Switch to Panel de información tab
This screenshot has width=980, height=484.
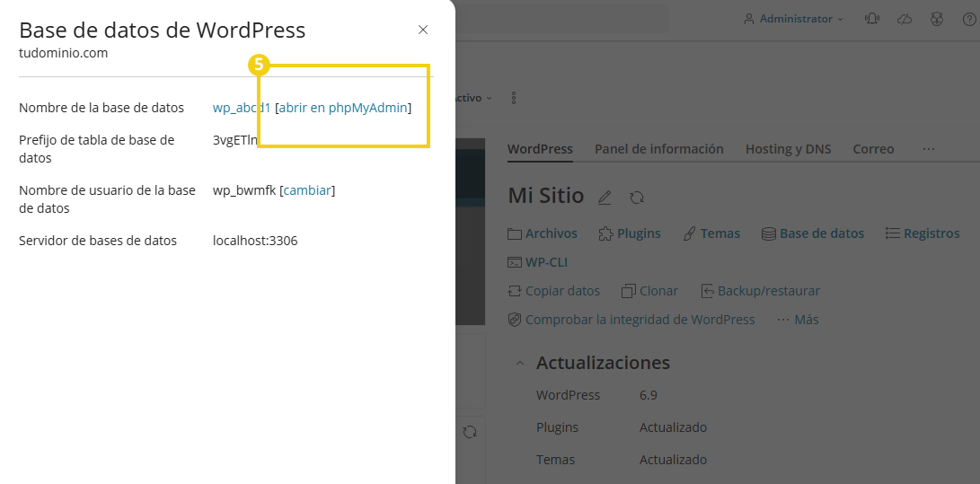pyautogui.click(x=658, y=149)
